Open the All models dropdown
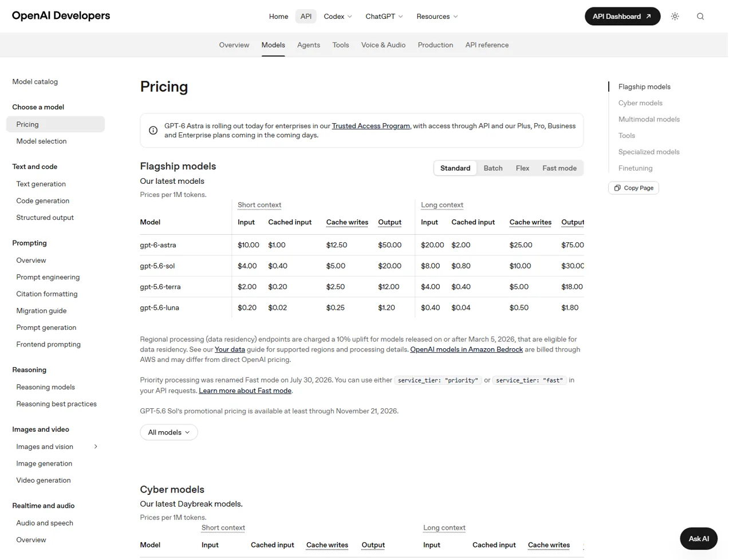 click(169, 432)
